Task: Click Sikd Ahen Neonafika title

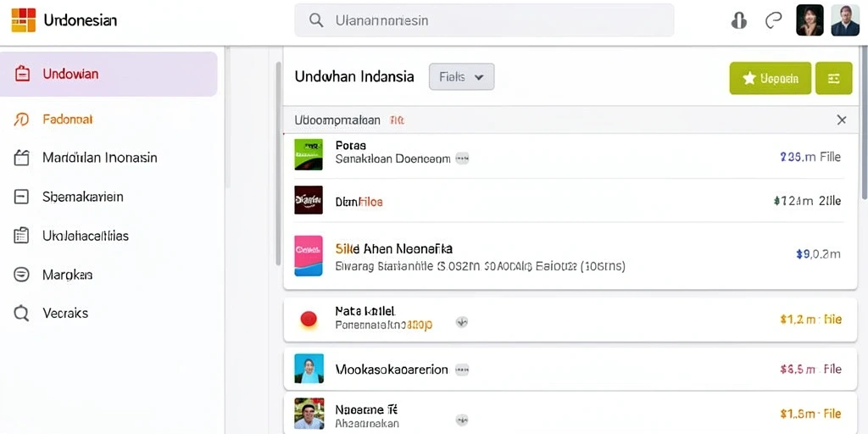Action: click(394, 248)
